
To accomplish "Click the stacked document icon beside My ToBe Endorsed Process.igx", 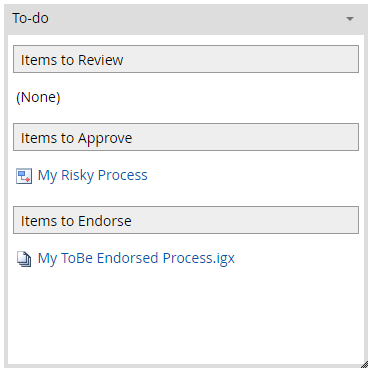I will point(24,259).
